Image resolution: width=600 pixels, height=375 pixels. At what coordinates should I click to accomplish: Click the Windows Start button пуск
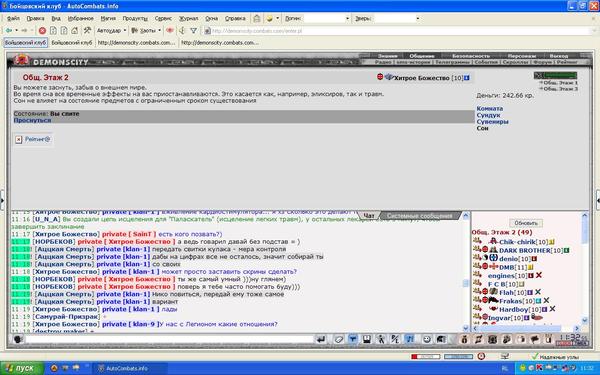click(21, 368)
